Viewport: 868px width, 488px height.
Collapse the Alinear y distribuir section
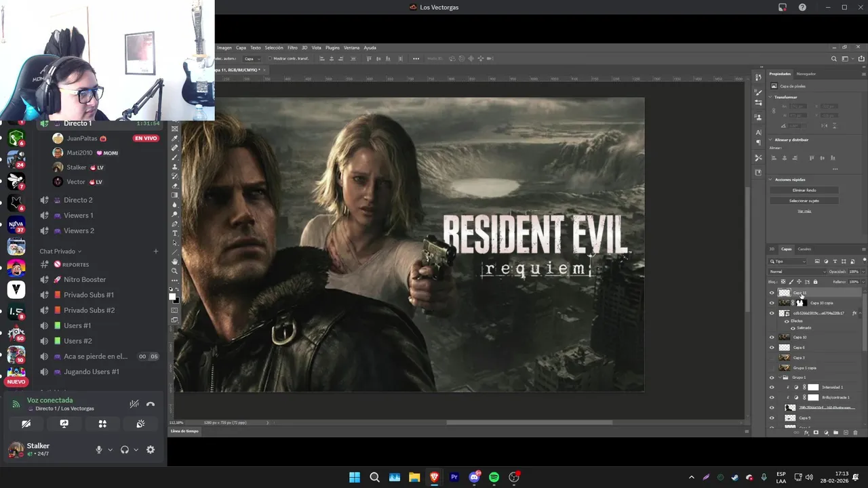(770, 140)
